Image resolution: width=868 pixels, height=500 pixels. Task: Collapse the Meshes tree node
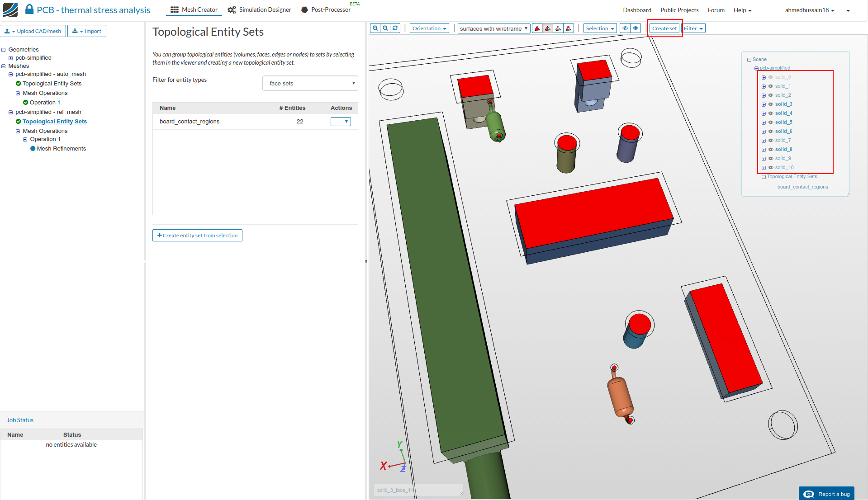[4, 66]
